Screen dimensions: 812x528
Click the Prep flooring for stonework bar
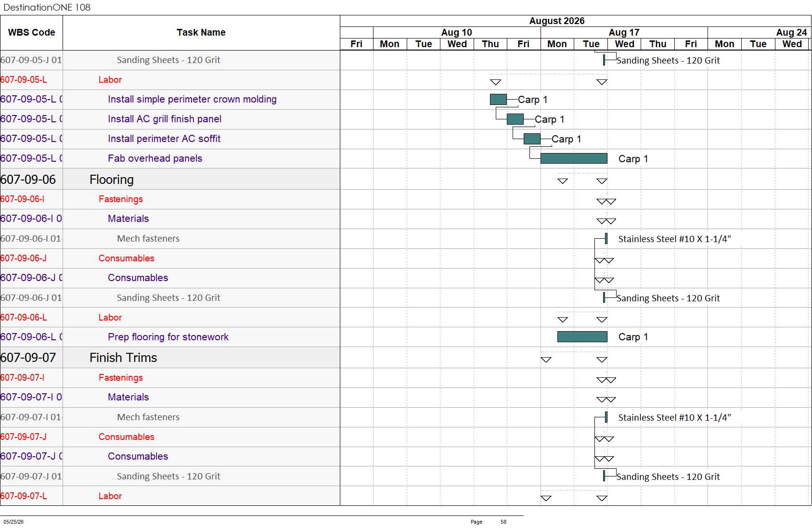click(x=582, y=336)
